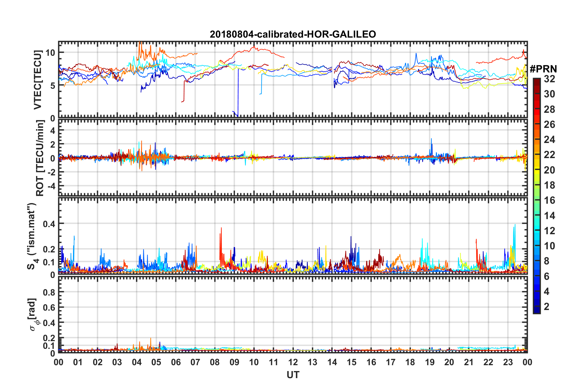
Task: Click the PRN colorbar gradient strip
Action: 536,196
